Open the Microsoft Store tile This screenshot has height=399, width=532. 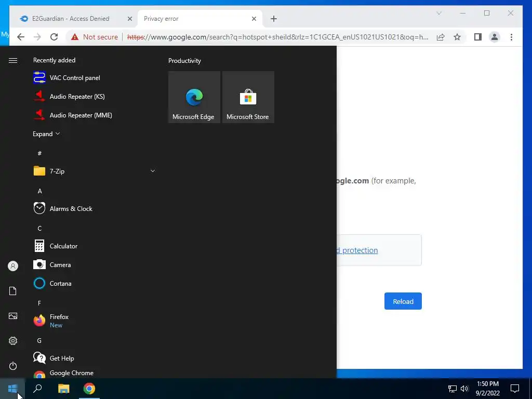[248, 97]
